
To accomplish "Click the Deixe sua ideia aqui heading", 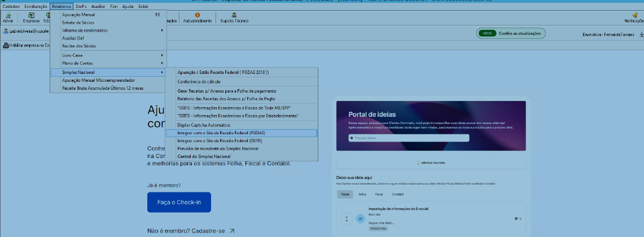I will (x=354, y=177).
